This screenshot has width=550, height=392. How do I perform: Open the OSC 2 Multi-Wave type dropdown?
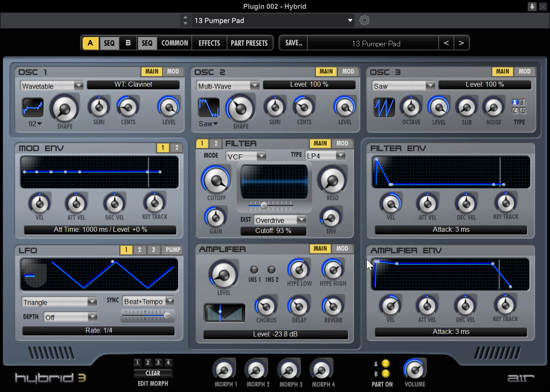[x=228, y=86]
